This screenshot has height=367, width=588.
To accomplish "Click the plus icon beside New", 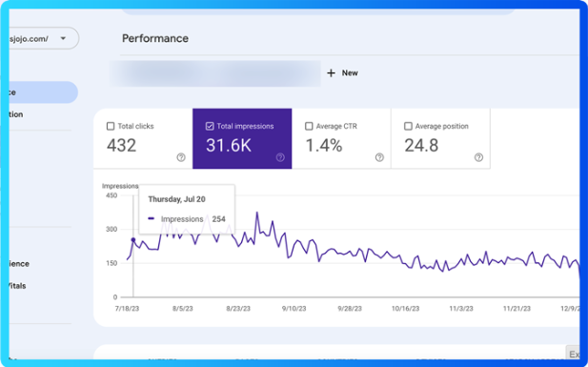I will pos(331,73).
